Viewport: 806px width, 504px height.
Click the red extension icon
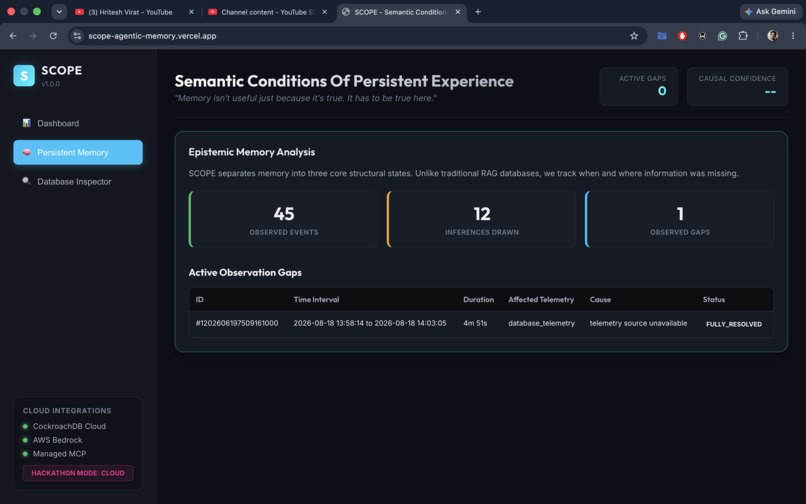(x=682, y=35)
